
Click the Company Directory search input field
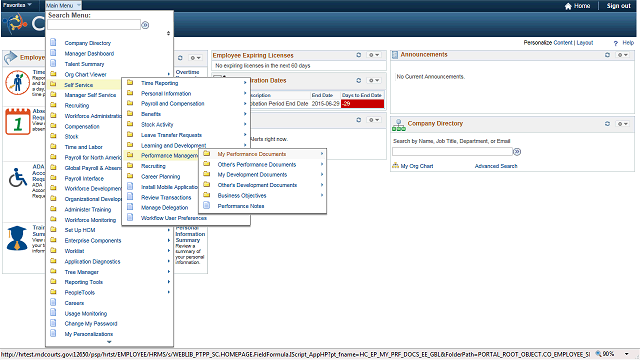coord(452,152)
